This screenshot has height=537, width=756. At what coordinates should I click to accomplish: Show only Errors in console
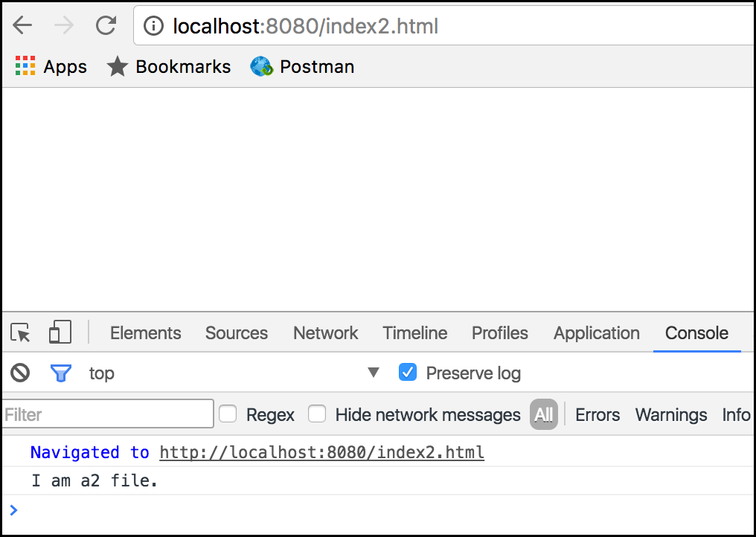tap(598, 415)
